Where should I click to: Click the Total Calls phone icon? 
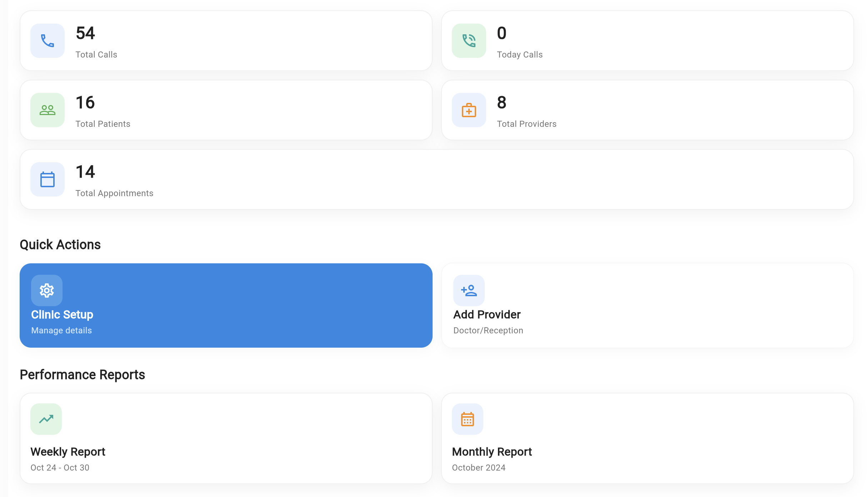(47, 41)
